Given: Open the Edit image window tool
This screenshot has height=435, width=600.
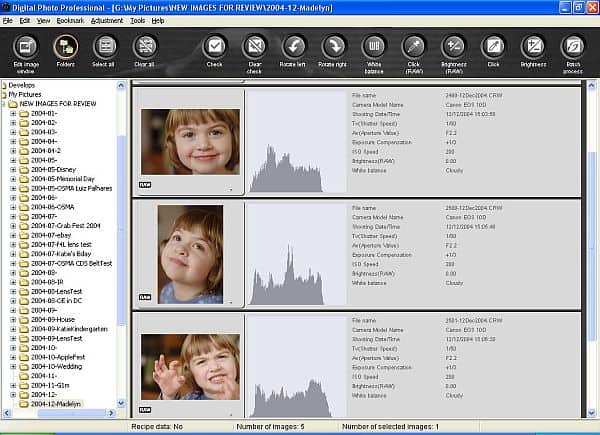Looking at the screenshot, I should (26, 47).
